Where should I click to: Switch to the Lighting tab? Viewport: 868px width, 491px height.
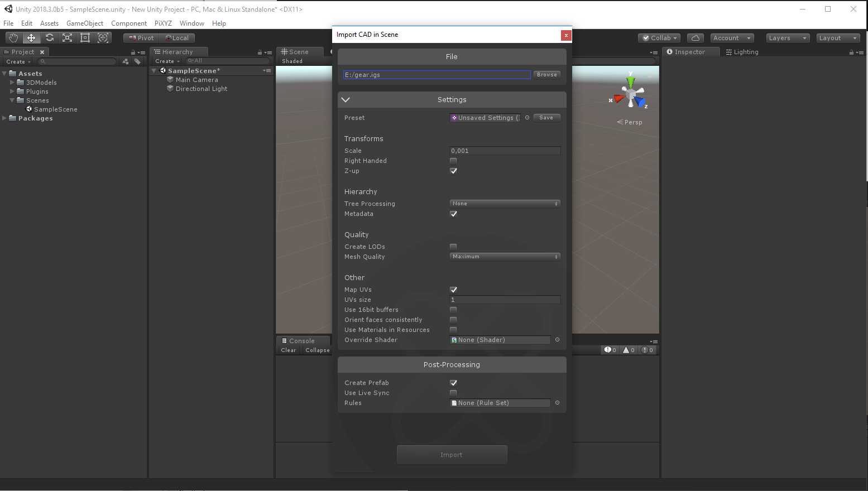742,52
